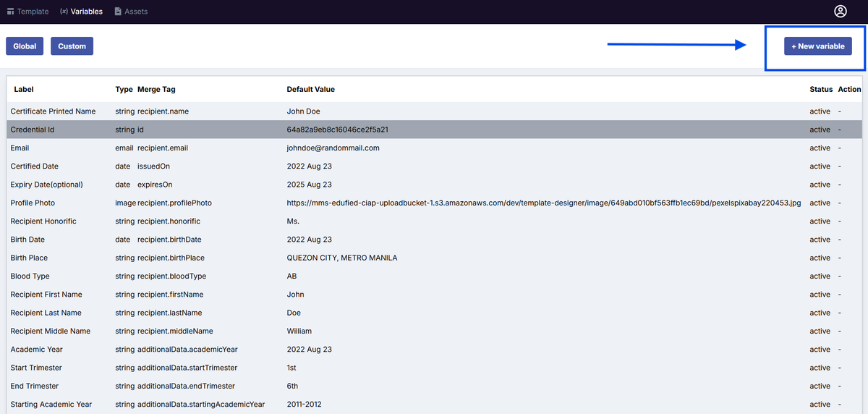Open the Assets tab
The width and height of the screenshot is (868, 414).
[131, 12]
